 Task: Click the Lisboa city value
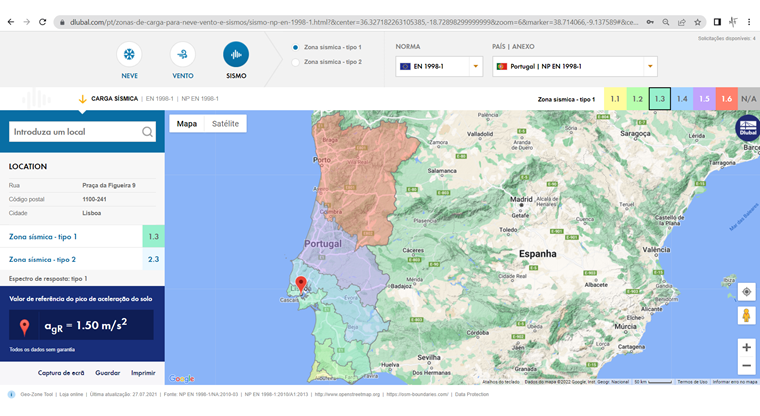[x=92, y=213]
